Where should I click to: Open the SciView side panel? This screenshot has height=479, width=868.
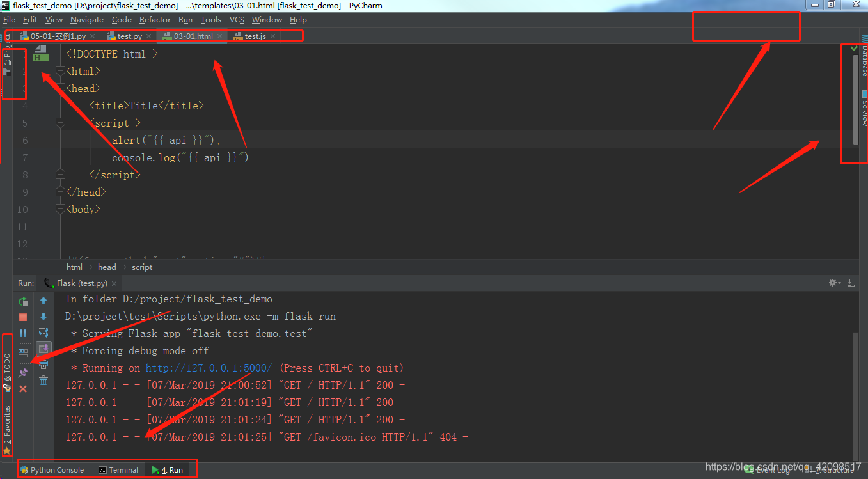pos(864,107)
